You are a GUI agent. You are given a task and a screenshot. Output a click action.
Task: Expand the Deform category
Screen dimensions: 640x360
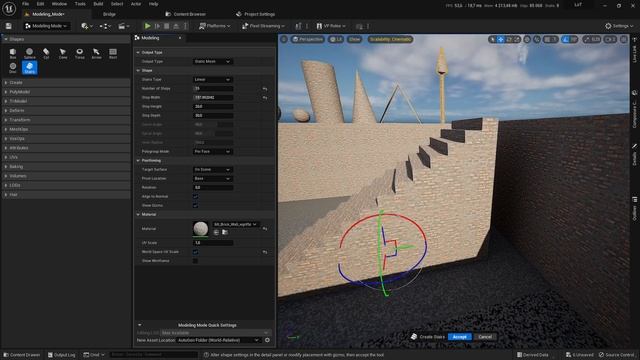[66, 111]
